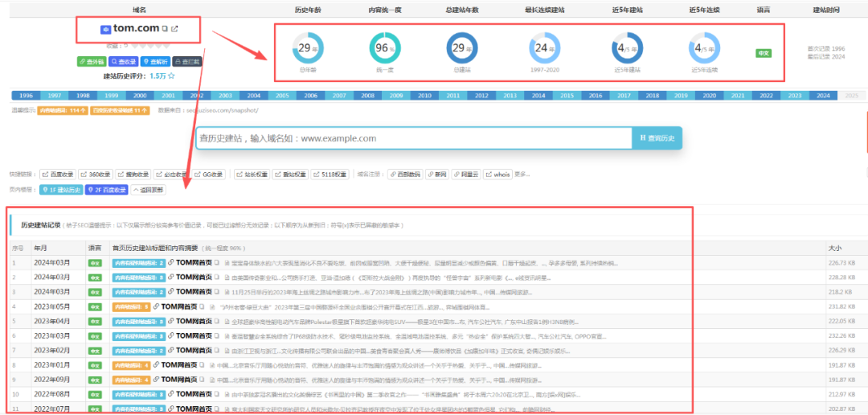Click the 查收录 button
Image resolution: width=868 pixels, height=415 pixels.
tap(124, 61)
